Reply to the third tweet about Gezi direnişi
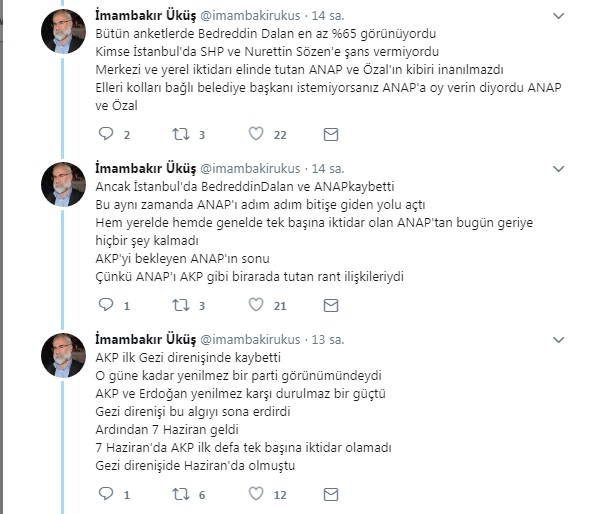Image resolution: width=600 pixels, height=514 pixels. (x=108, y=494)
